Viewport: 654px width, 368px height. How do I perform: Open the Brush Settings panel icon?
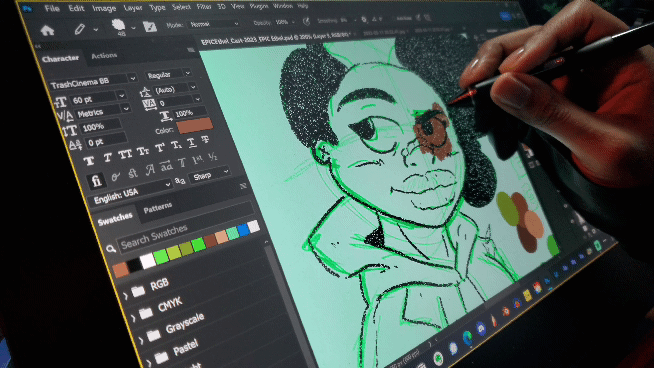click(150, 26)
